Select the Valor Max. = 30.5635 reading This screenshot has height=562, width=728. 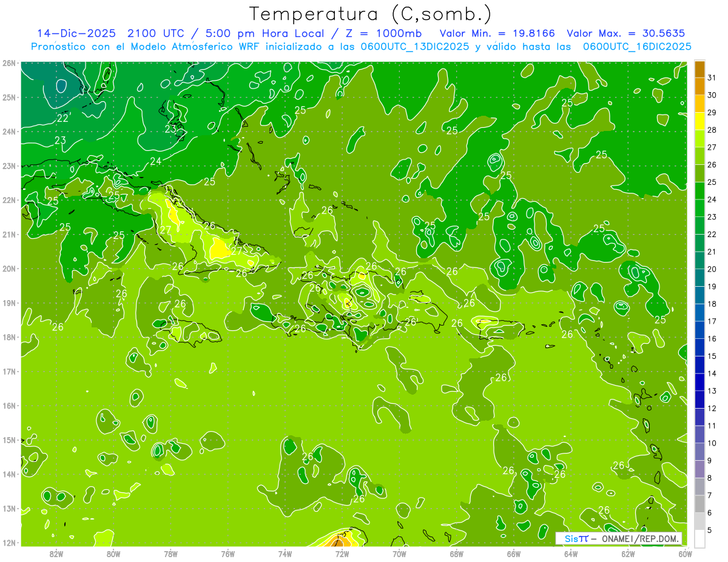coord(626,33)
